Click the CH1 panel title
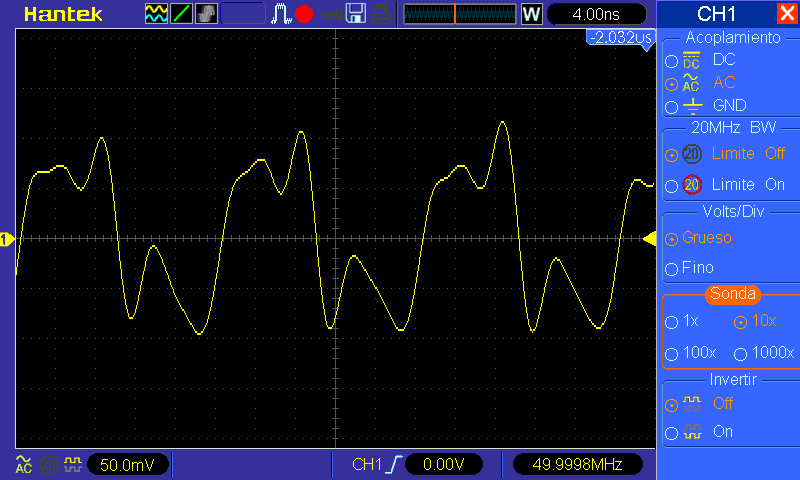This screenshot has height=480, width=800. pyautogui.click(x=716, y=14)
